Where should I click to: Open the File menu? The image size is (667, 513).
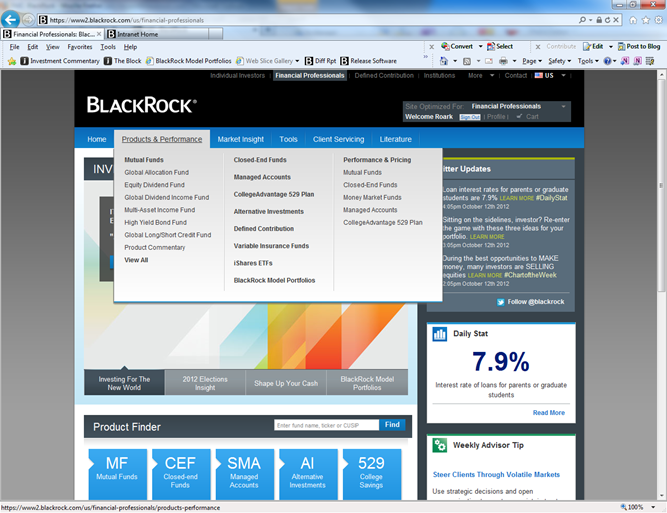pyautogui.click(x=14, y=47)
